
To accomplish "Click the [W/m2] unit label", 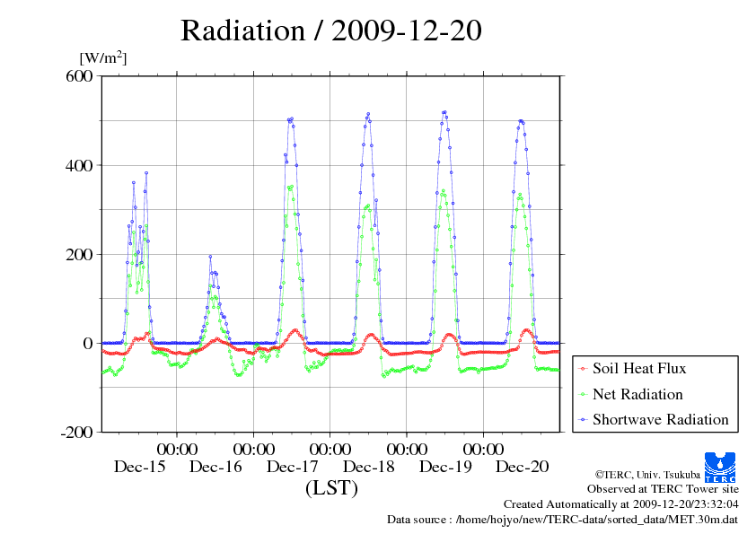I will click(x=102, y=57).
